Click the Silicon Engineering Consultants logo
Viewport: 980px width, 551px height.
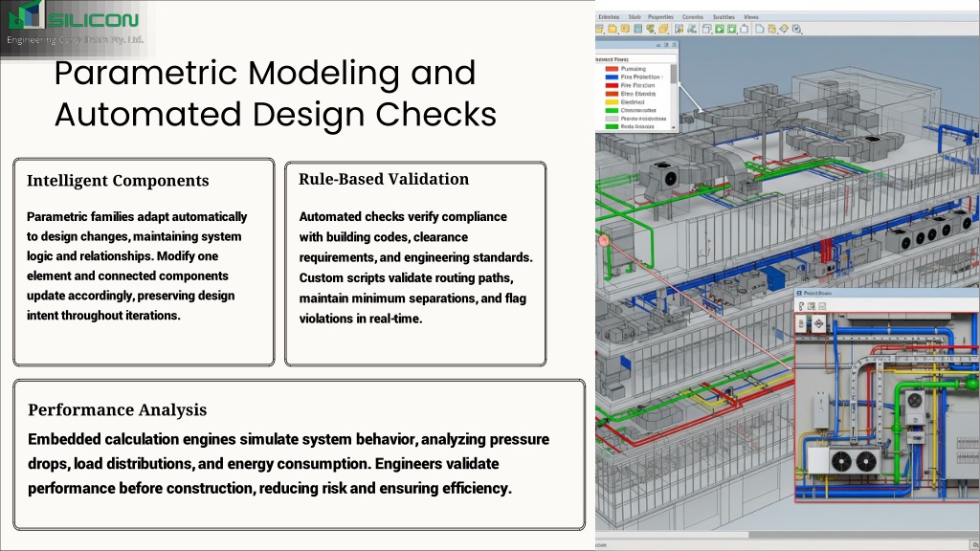(x=75, y=26)
